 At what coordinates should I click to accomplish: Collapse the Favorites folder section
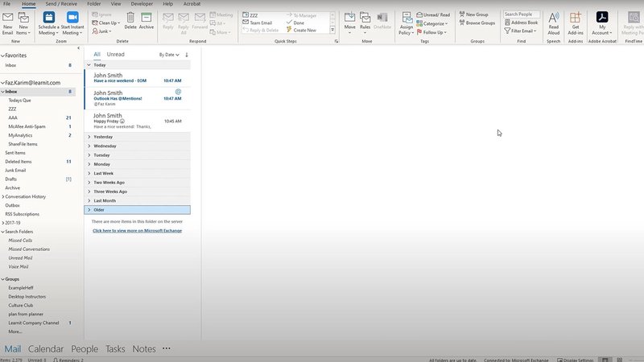[2, 56]
